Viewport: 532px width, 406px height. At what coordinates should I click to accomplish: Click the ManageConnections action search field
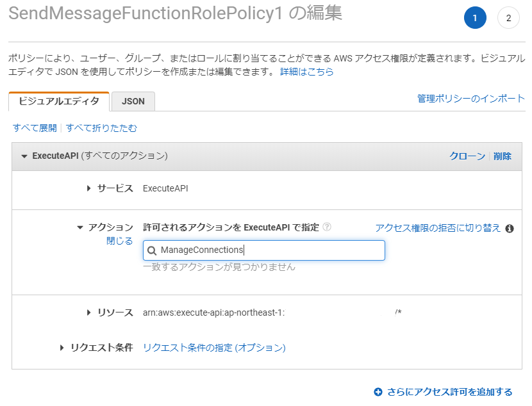tap(269, 250)
